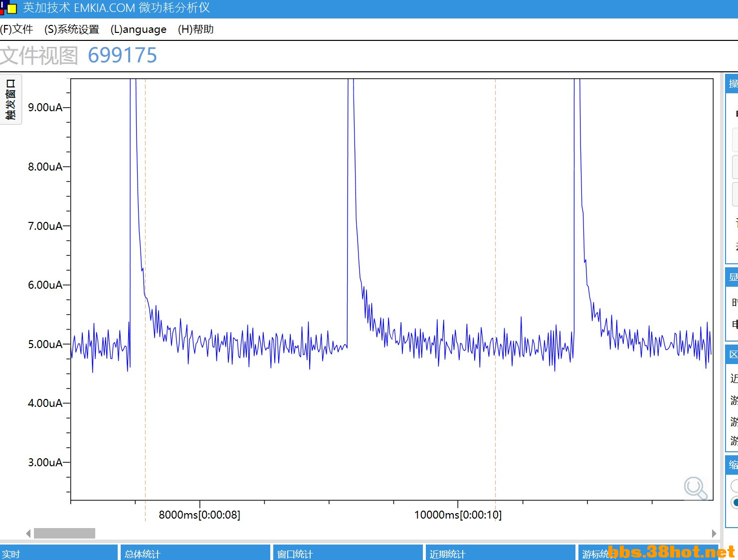This screenshot has height=560, width=738.
Task: Switch to the 窗口统计 tab
Action: tap(348, 553)
